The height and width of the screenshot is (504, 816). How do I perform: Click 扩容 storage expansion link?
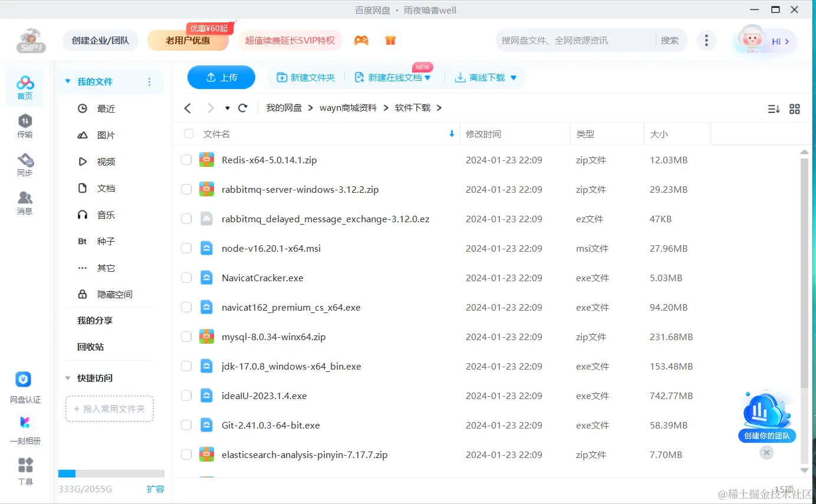pos(156,489)
